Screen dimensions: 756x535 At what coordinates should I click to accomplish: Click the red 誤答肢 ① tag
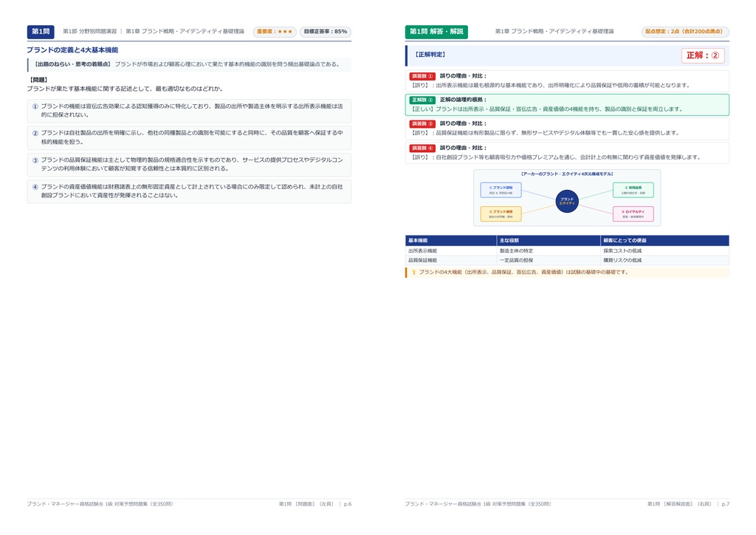[x=422, y=76]
